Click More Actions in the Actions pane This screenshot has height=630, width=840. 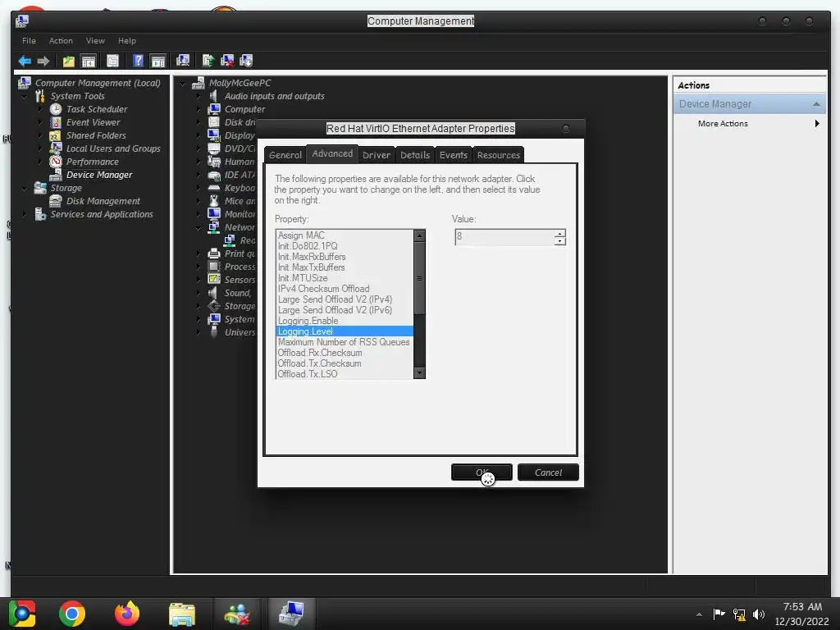point(723,124)
